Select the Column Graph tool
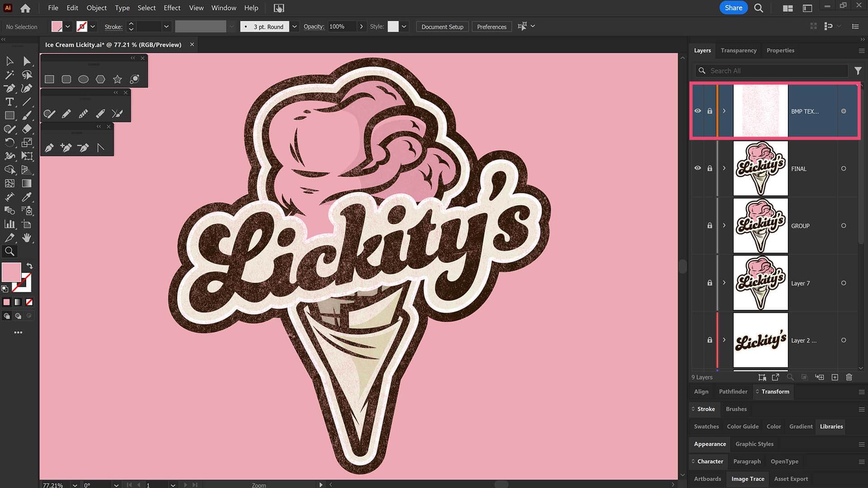The width and height of the screenshot is (868, 488). coord(9,224)
